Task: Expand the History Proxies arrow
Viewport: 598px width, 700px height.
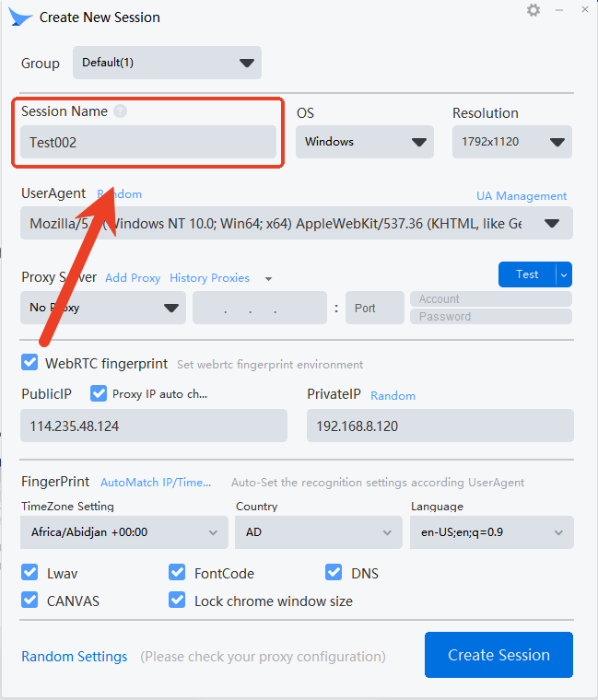Action: click(x=268, y=278)
